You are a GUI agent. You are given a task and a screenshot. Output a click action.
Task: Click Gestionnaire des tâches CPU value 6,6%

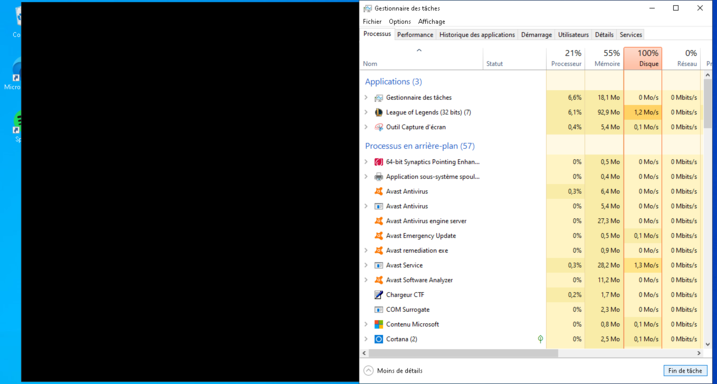tap(566, 97)
